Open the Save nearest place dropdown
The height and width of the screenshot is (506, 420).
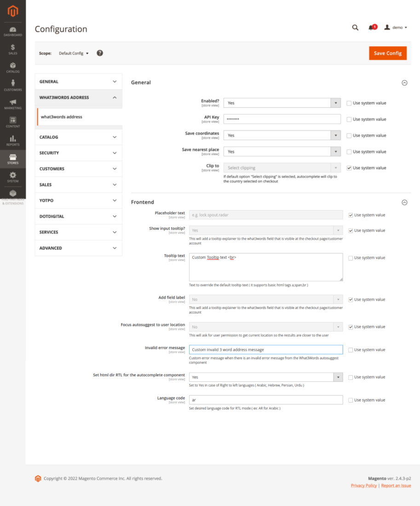(x=282, y=151)
